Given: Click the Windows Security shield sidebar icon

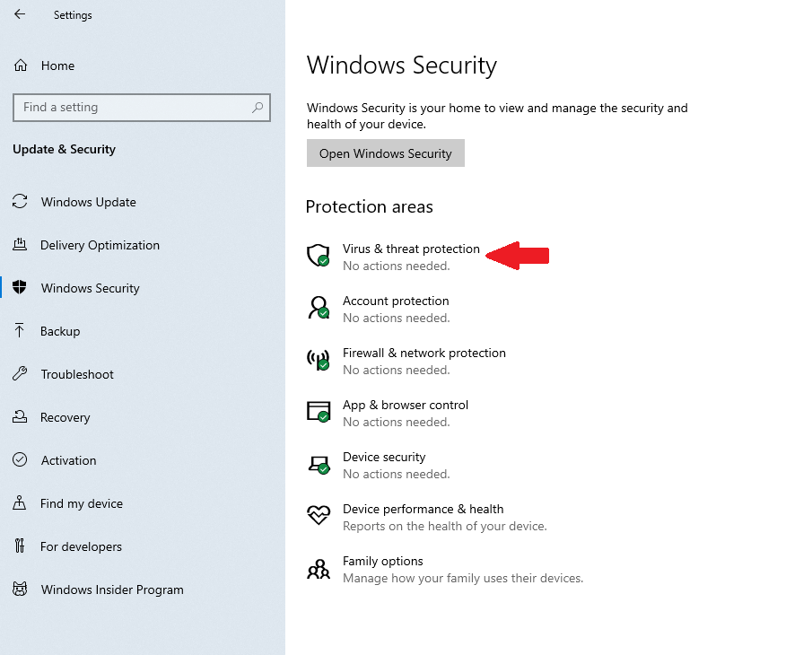Looking at the screenshot, I should [x=20, y=287].
